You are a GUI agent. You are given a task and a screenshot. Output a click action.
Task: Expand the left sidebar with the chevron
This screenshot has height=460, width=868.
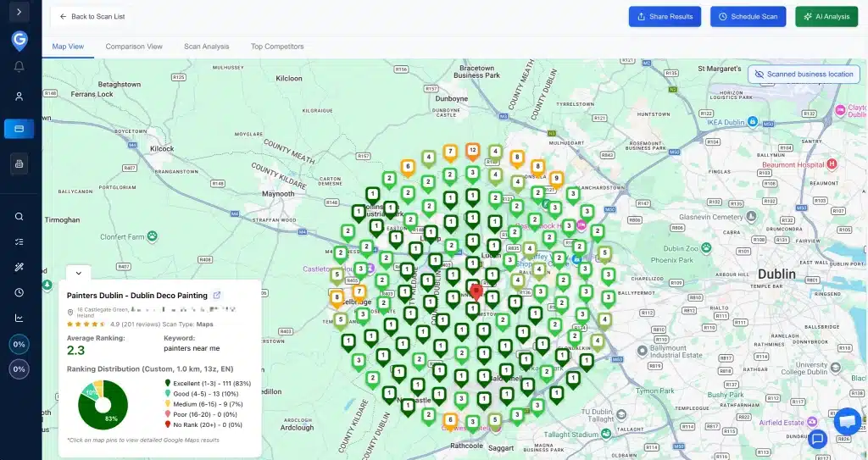[x=19, y=12]
